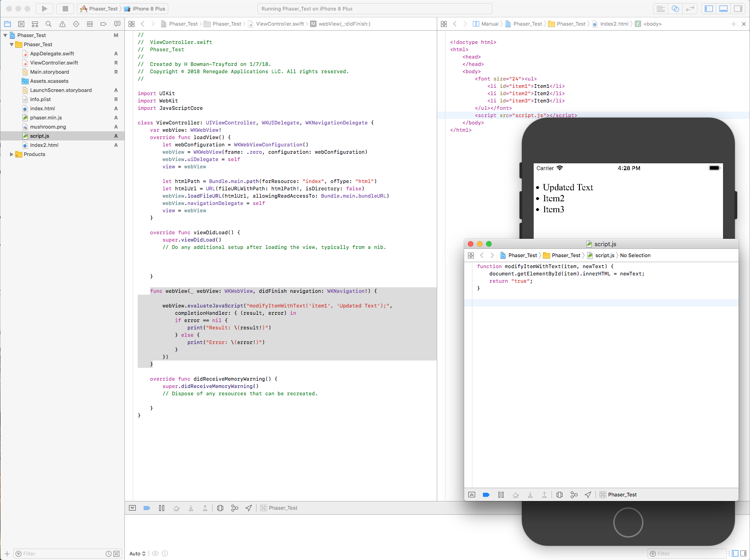The image size is (750, 560).
Task: Open the Breakpoint navigator
Action: 103,24
